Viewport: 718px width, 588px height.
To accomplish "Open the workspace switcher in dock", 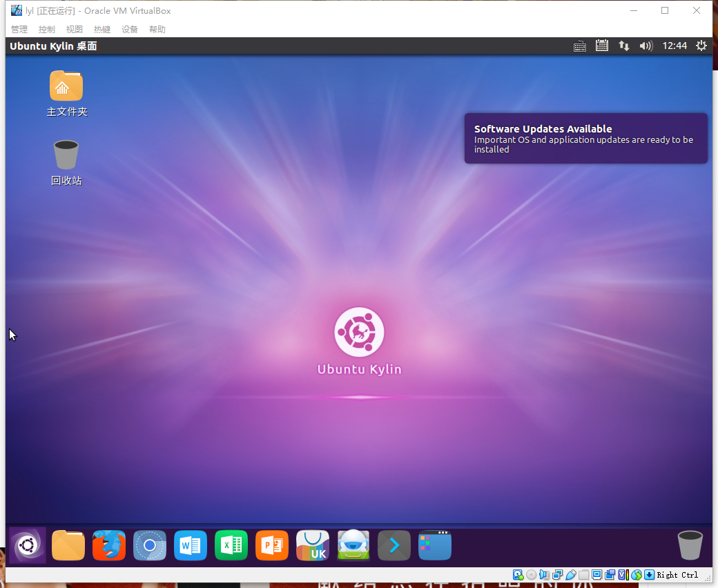I will tap(435, 545).
